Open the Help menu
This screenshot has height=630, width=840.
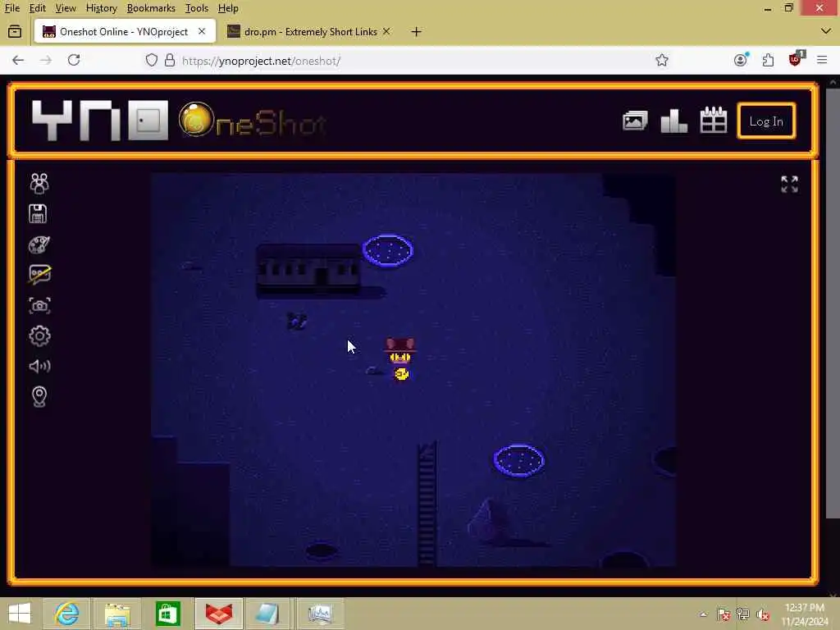tap(228, 8)
